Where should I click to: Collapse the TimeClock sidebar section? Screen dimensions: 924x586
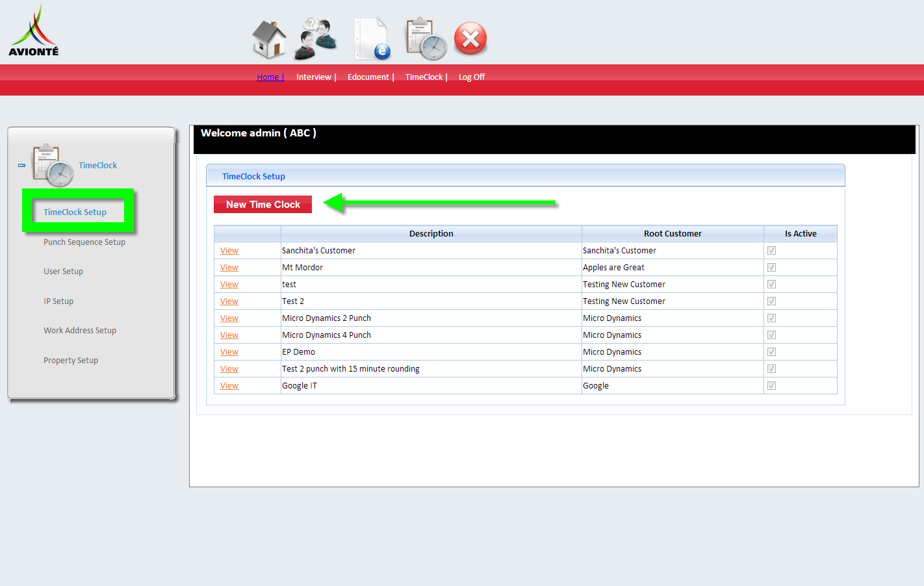pos(21,166)
